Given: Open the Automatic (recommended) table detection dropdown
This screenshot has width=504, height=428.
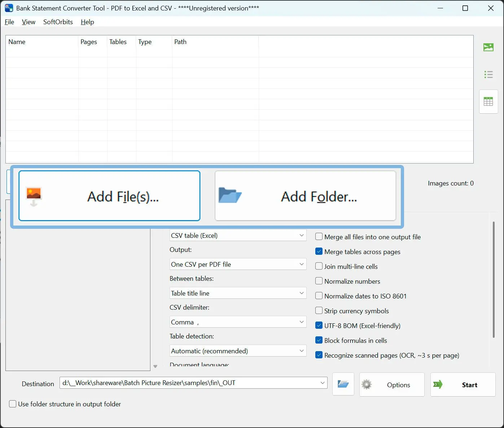Looking at the screenshot, I should [238, 351].
